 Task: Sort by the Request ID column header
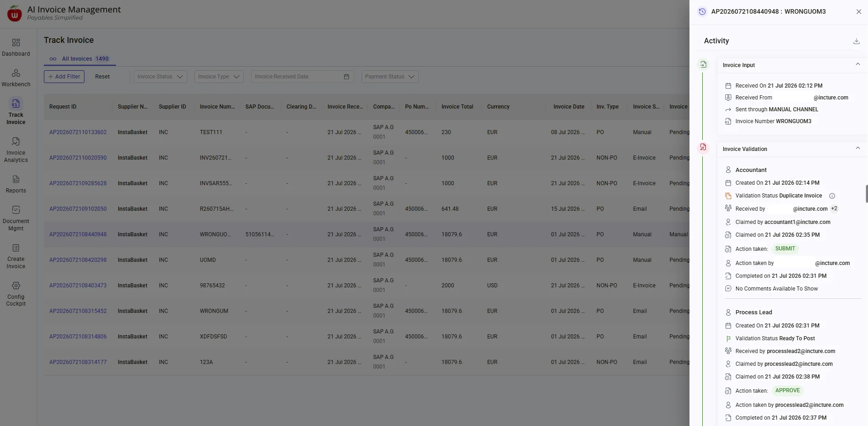click(63, 107)
